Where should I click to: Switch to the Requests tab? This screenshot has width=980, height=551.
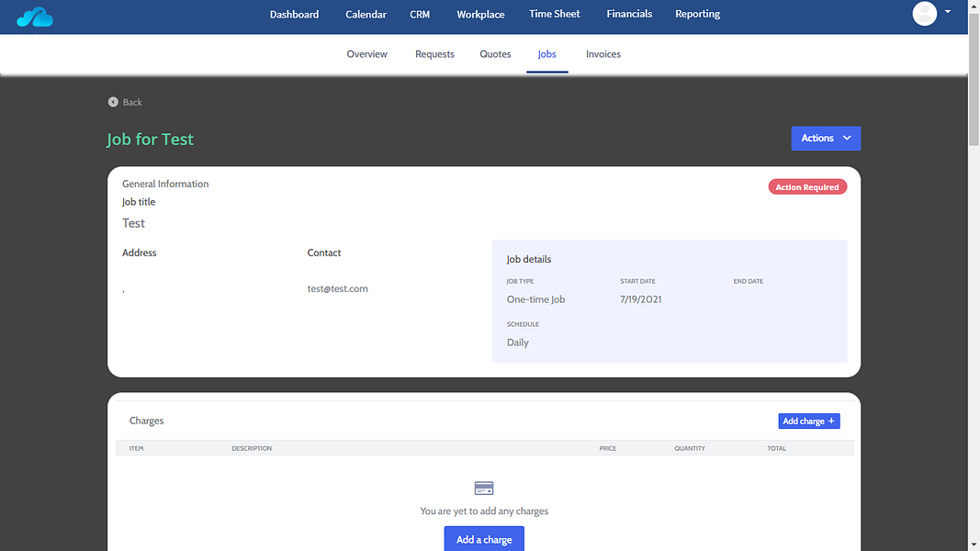pos(434,54)
